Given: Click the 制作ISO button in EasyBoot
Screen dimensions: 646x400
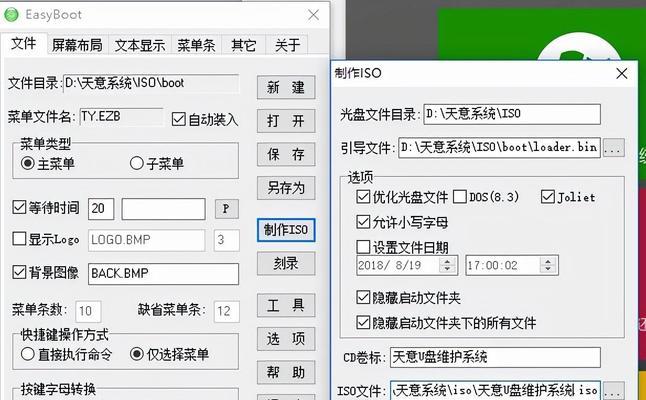Looking at the screenshot, I should (x=286, y=230).
